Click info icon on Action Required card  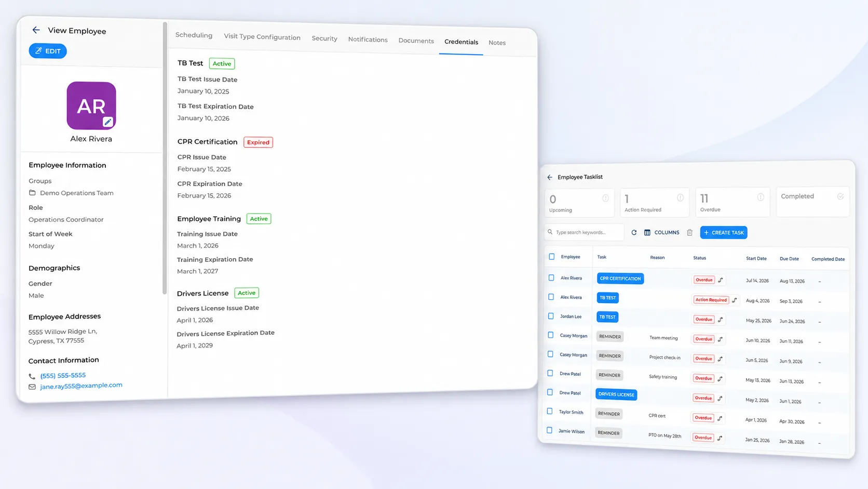tap(680, 197)
